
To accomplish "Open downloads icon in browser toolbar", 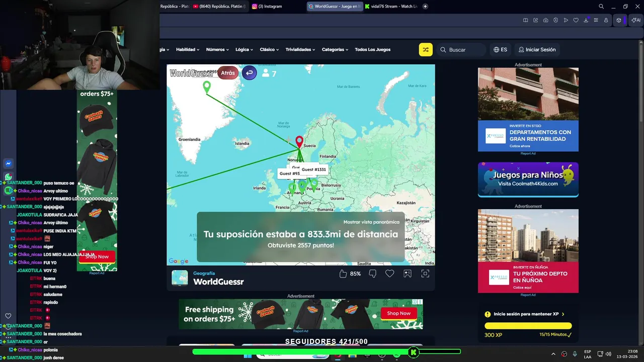I will 586,20.
